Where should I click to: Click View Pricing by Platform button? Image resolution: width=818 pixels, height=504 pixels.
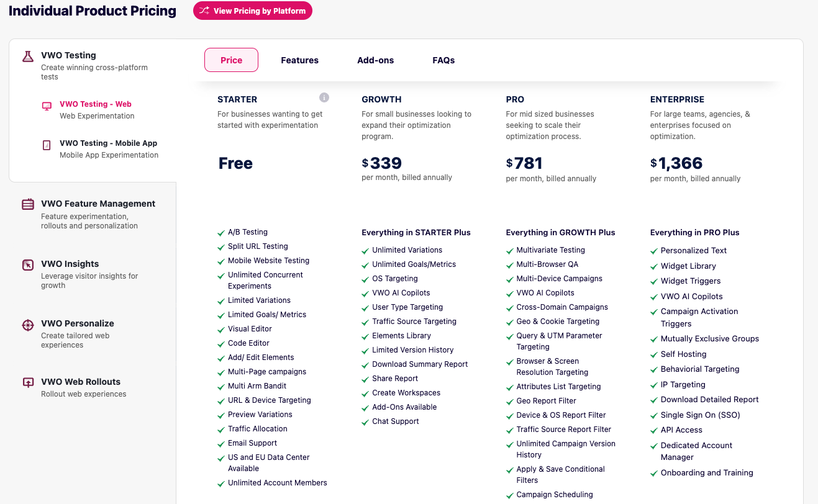pos(253,11)
